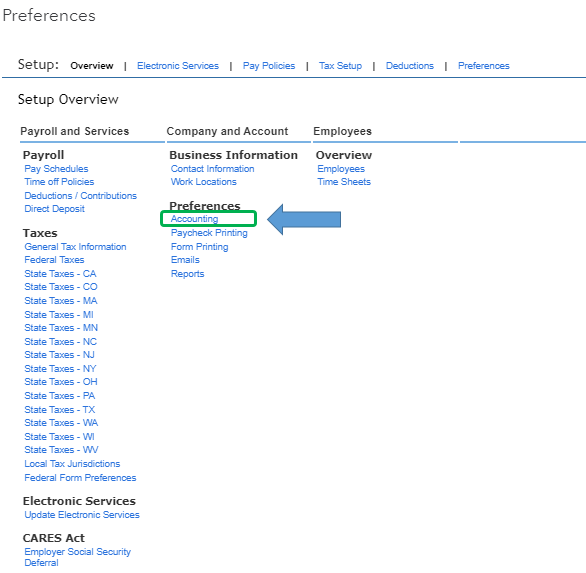Open the Pay Policies tab
Image resolution: width=586 pixels, height=573 pixels.
[x=269, y=66]
